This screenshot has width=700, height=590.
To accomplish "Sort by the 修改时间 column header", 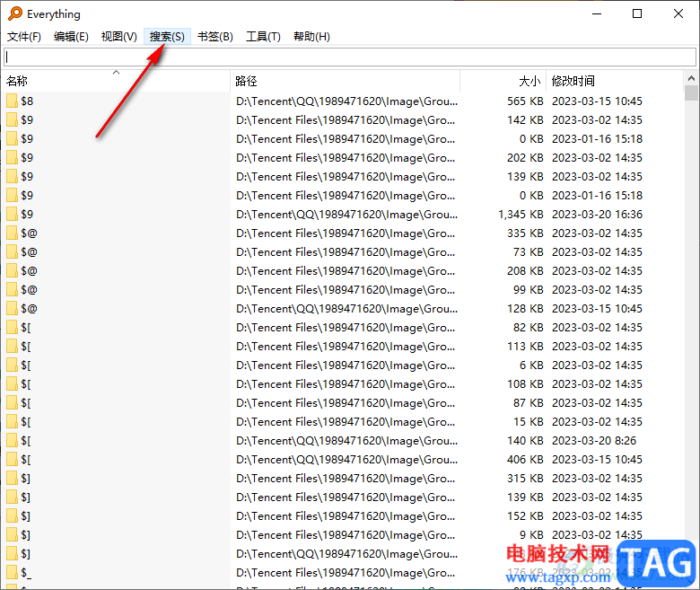I will click(614, 81).
